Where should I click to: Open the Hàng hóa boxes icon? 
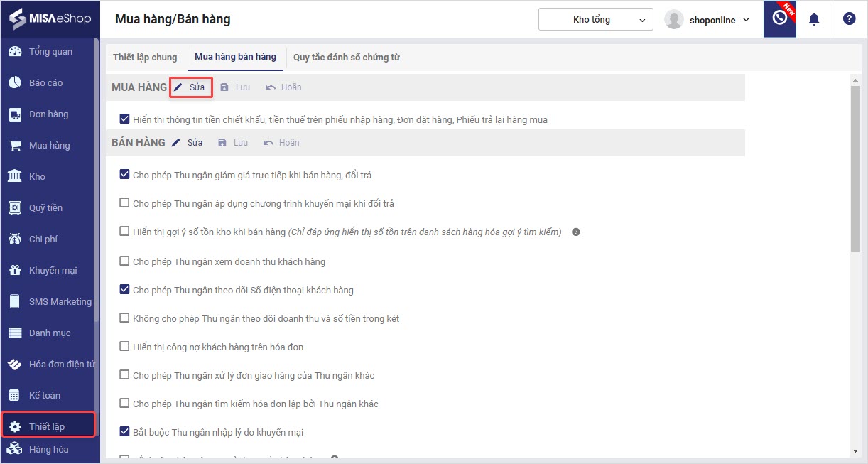14,449
